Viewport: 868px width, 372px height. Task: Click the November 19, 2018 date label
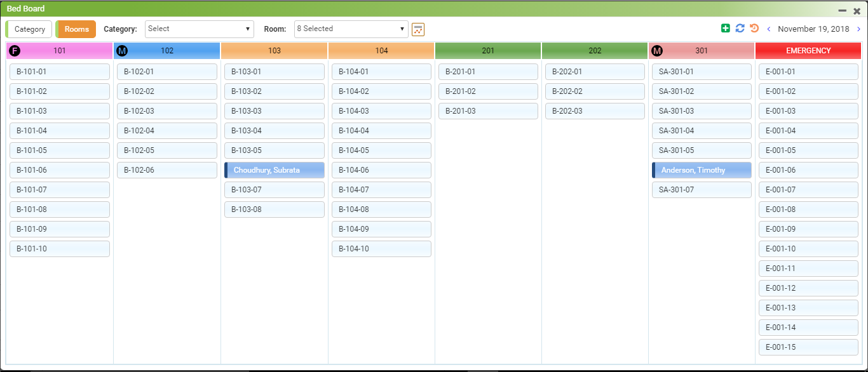[813, 29]
